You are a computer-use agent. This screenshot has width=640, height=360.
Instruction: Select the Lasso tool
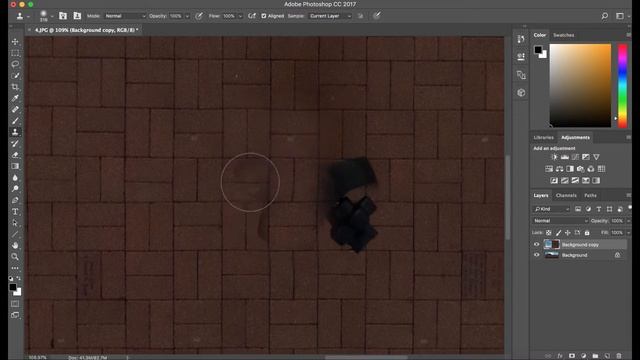(x=15, y=64)
